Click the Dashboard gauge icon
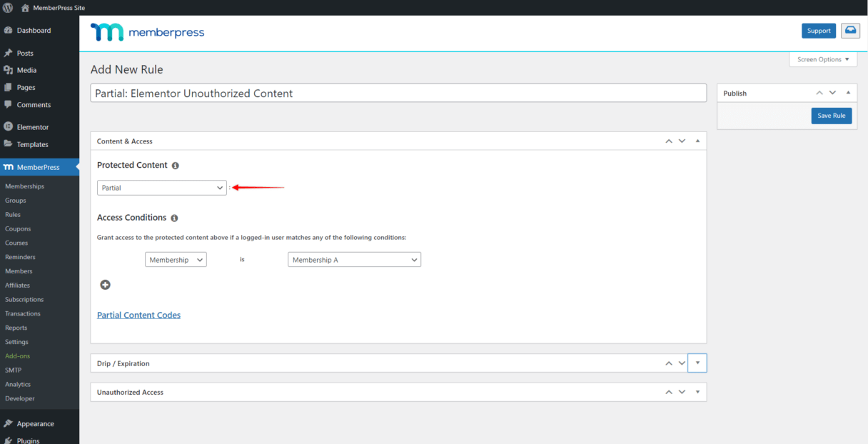The image size is (868, 444). (x=8, y=31)
